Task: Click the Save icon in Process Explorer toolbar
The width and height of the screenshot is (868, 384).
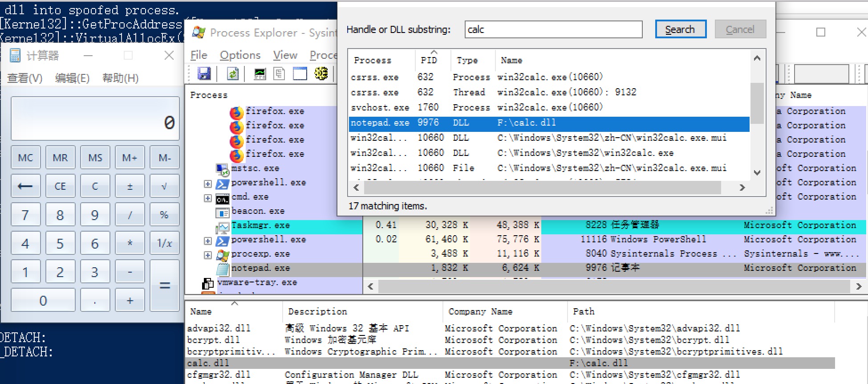Action: (204, 74)
